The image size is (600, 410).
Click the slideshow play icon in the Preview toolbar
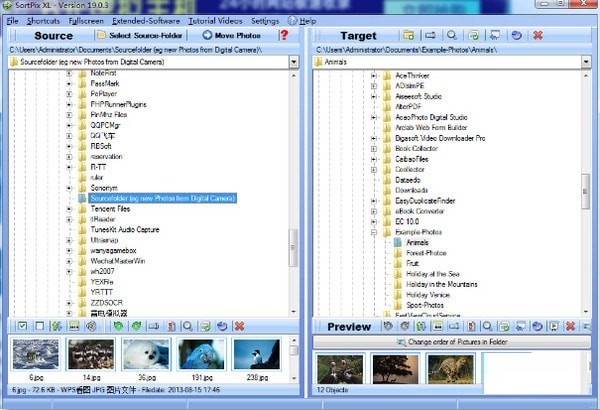pyautogui.click(x=554, y=326)
